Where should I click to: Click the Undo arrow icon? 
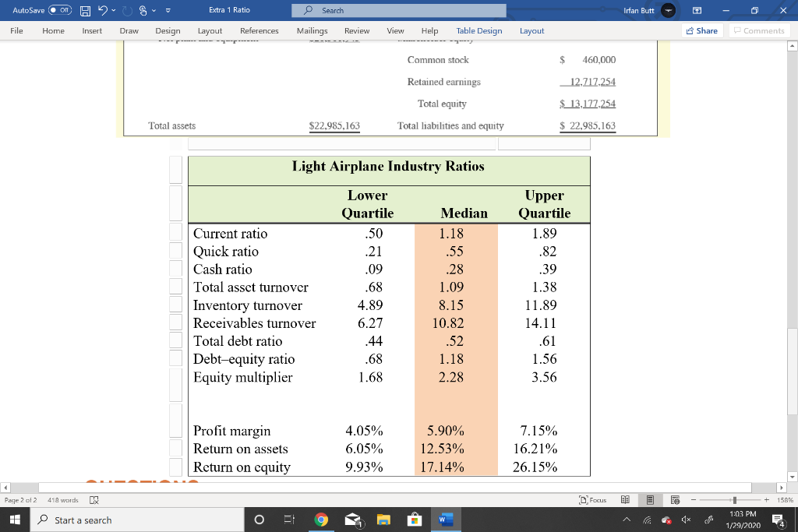pyautogui.click(x=103, y=10)
